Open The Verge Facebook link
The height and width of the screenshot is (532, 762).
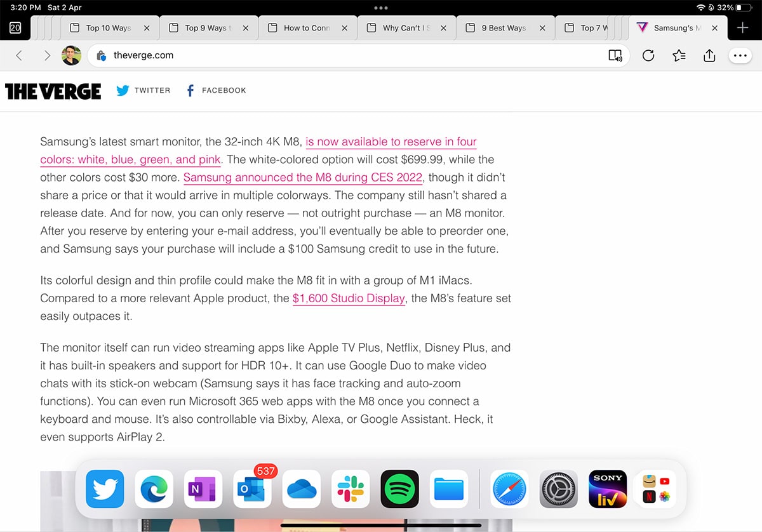(215, 91)
